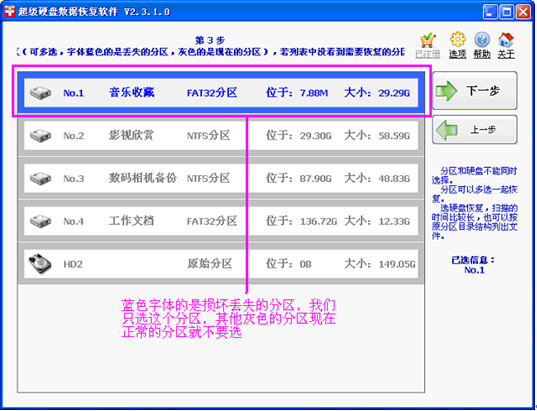
Task: Click FAT32分区 type in No.4 row
Action: pyautogui.click(x=212, y=221)
